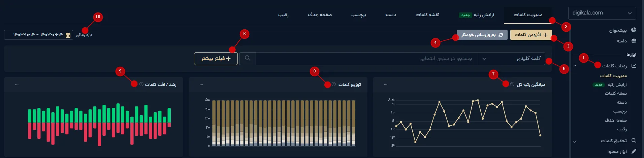Switch to the نقشه کلمات tab
644x158 pixels.
pos(427,15)
